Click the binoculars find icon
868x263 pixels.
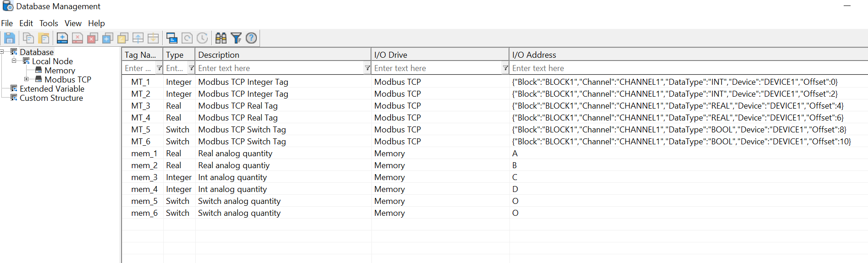(x=221, y=38)
